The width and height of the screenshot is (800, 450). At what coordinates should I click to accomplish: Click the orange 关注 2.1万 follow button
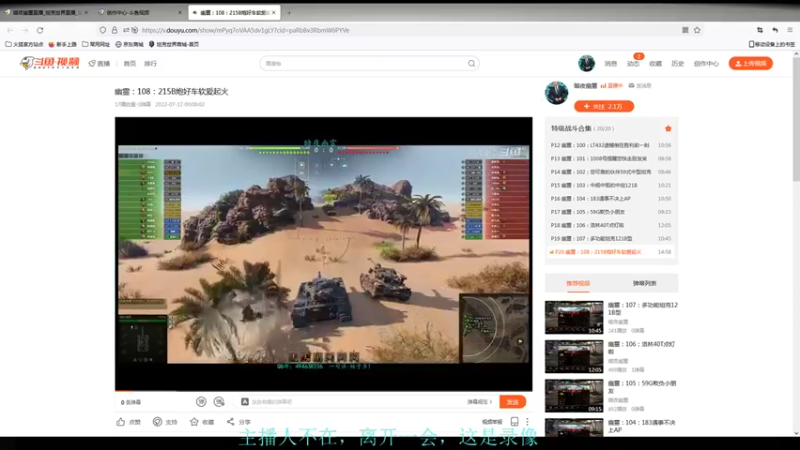tap(604, 106)
